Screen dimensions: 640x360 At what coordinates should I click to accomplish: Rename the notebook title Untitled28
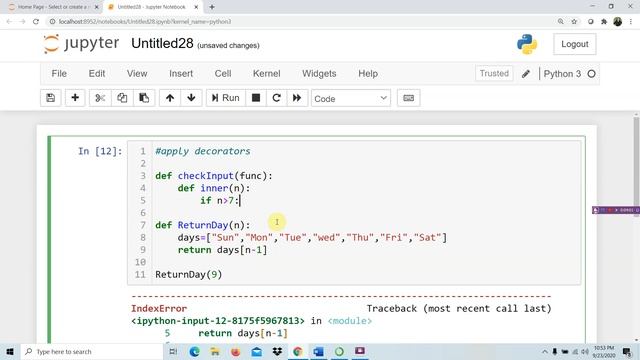(x=162, y=43)
